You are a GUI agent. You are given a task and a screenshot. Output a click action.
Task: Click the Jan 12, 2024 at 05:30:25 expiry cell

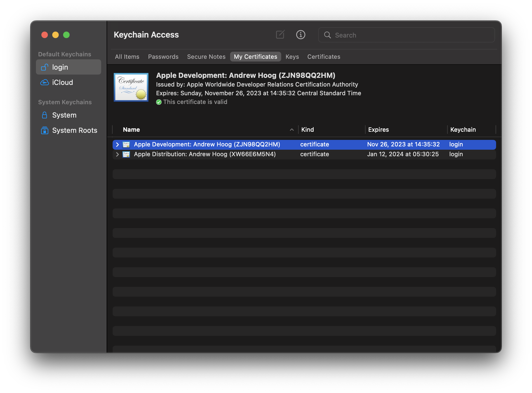click(x=403, y=154)
